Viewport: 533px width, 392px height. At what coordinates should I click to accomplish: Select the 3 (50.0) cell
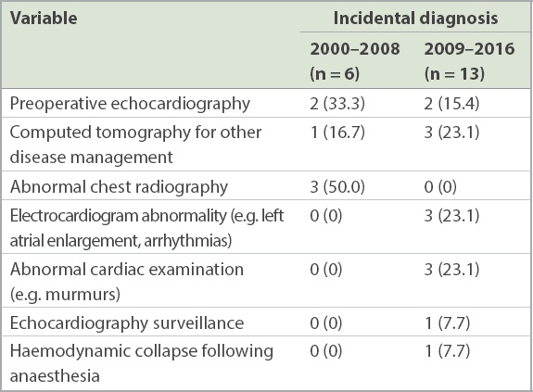click(x=336, y=187)
